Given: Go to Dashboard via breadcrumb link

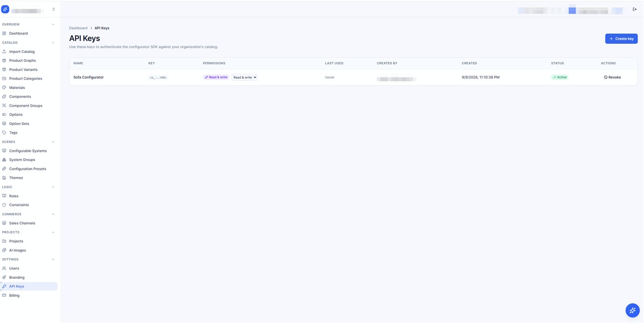Looking at the screenshot, I should pos(78,28).
